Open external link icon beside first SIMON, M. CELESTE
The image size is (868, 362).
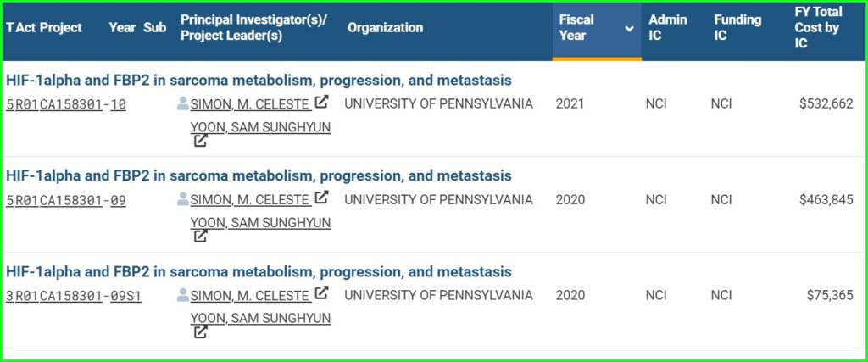(x=321, y=102)
